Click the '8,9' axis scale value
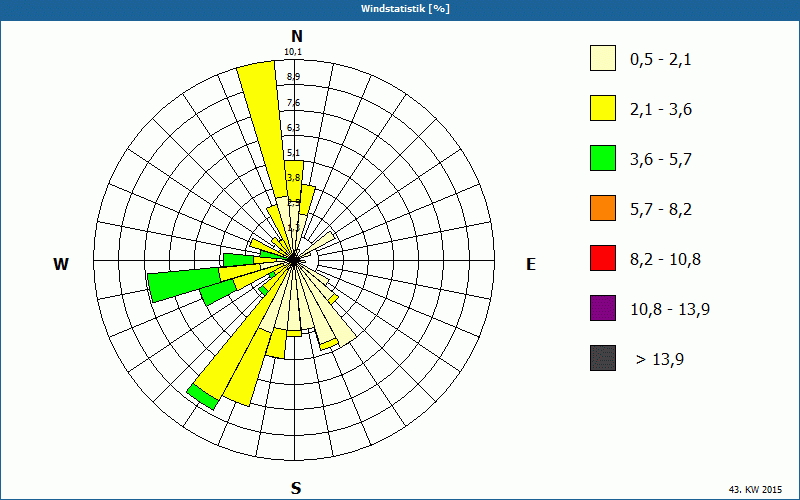The height and width of the screenshot is (500, 800). [293, 77]
